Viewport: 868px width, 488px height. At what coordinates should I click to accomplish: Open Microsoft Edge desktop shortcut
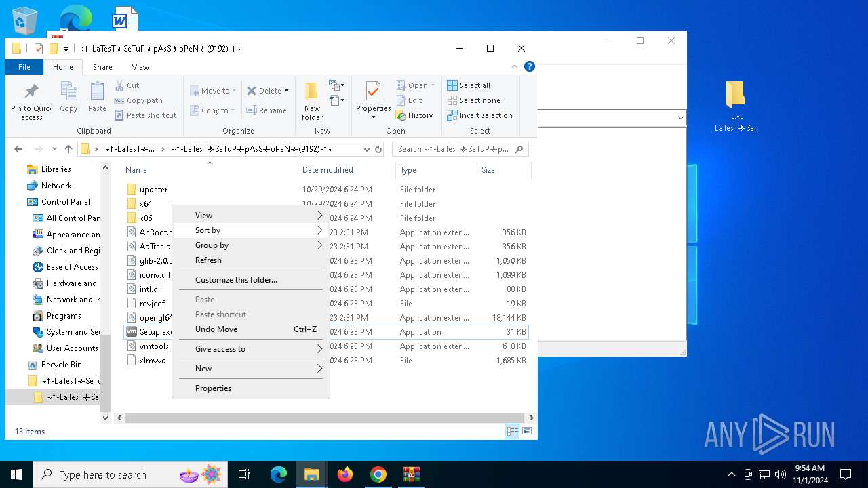75,18
